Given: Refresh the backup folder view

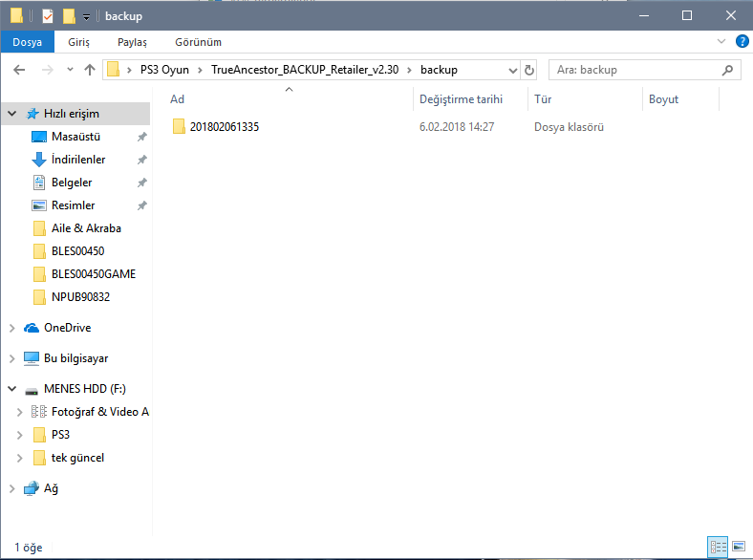Looking at the screenshot, I should point(528,70).
